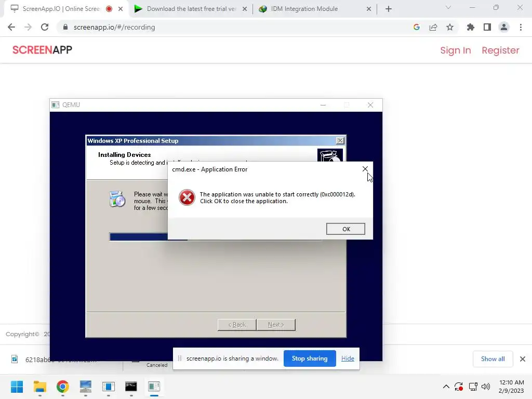
Task: Open the command prompt taskbar icon
Action: pos(131,387)
